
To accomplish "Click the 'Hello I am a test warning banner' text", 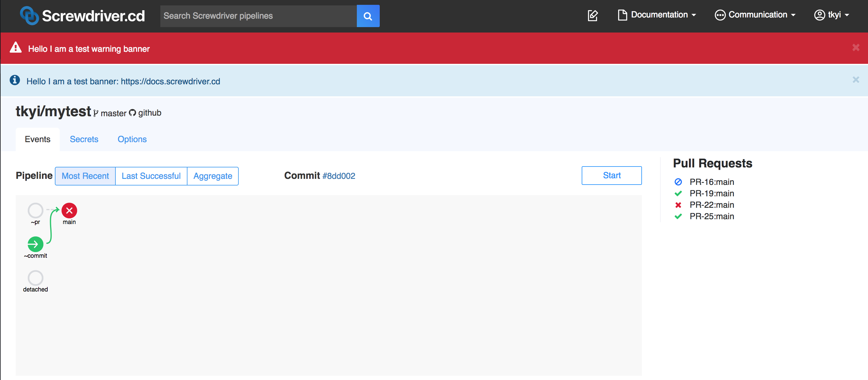I will [x=89, y=49].
